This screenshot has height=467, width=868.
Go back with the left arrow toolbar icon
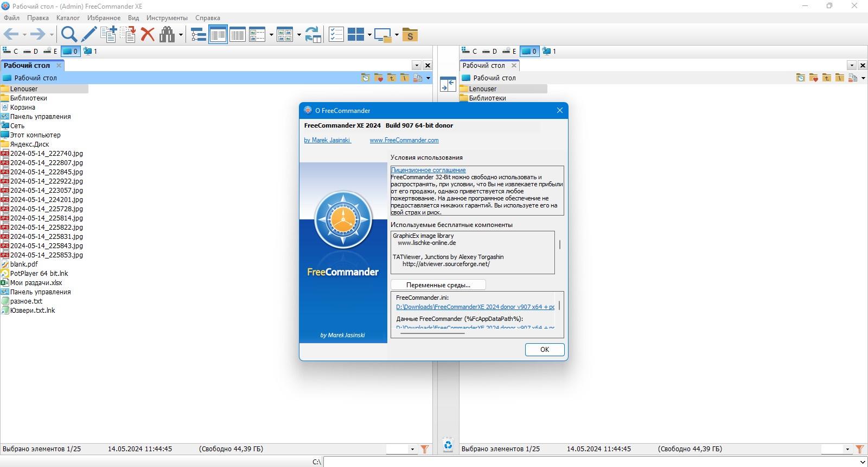coord(11,35)
